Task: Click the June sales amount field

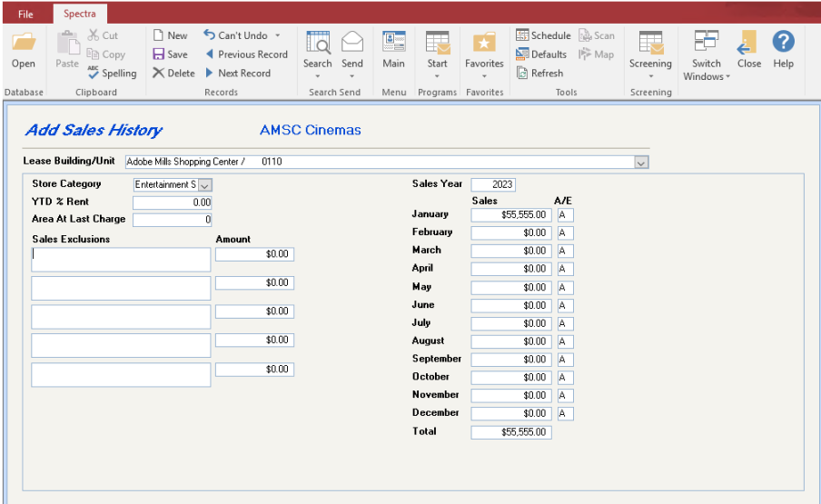Action: (511, 305)
